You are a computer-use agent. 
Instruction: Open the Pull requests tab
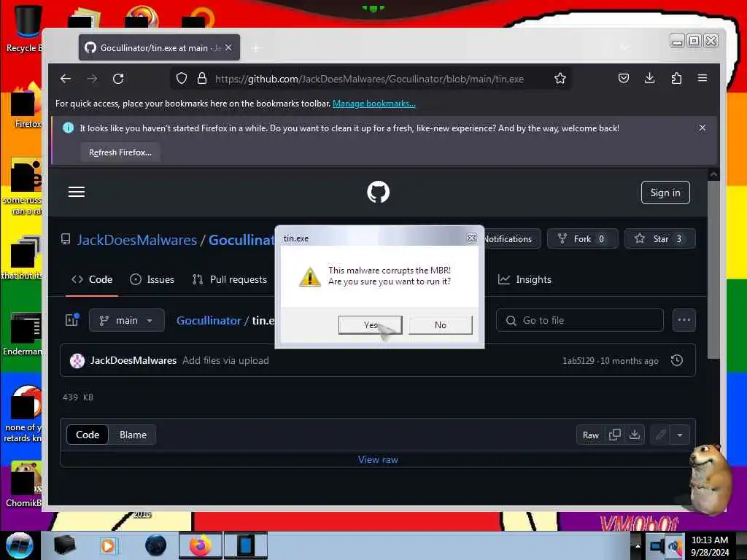230,279
